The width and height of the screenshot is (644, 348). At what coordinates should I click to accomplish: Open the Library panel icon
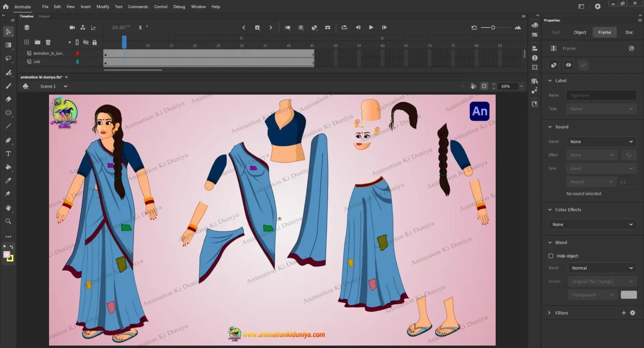(535, 81)
